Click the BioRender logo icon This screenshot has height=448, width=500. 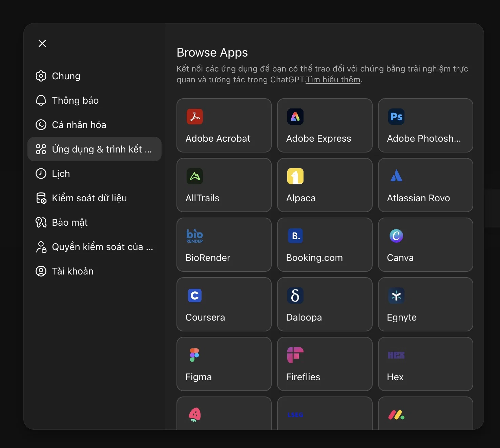point(195,236)
